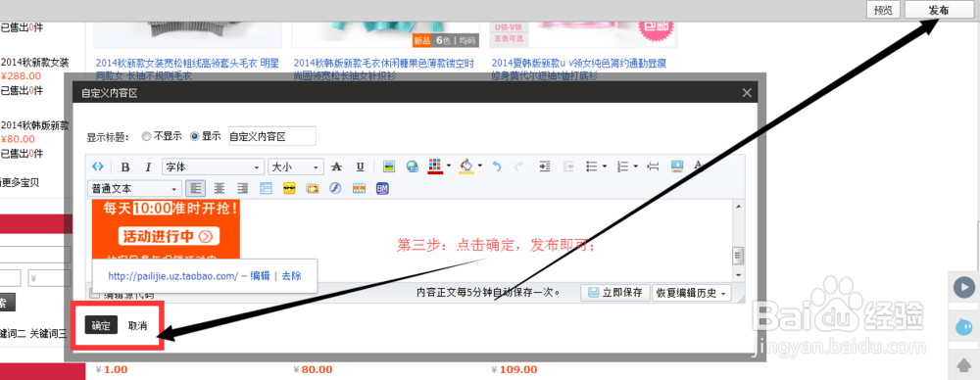This screenshot has height=380, width=980.
Task: Click 编辑 link in URL popup
Action: pos(260,275)
